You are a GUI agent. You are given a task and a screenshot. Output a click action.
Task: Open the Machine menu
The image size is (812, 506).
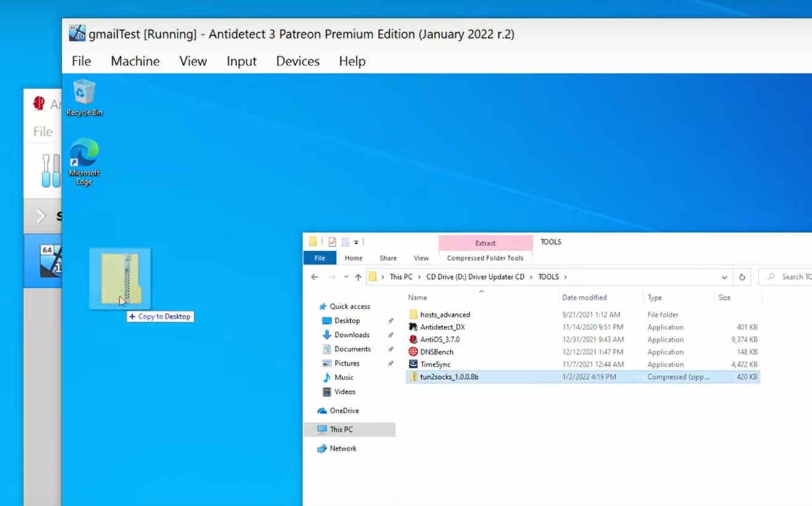coord(135,61)
